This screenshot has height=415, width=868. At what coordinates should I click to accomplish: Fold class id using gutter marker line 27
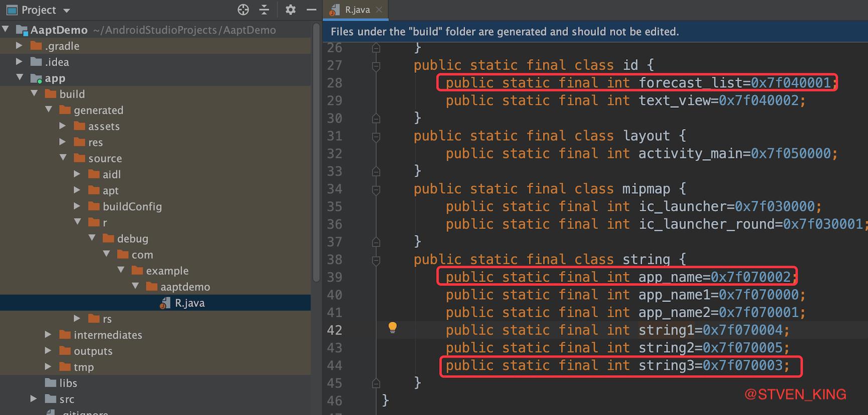pyautogui.click(x=376, y=66)
